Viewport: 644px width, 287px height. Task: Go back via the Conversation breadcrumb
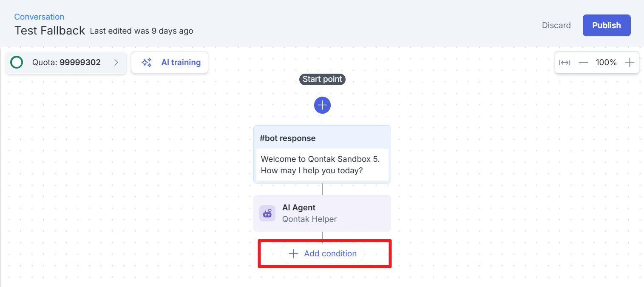point(39,17)
